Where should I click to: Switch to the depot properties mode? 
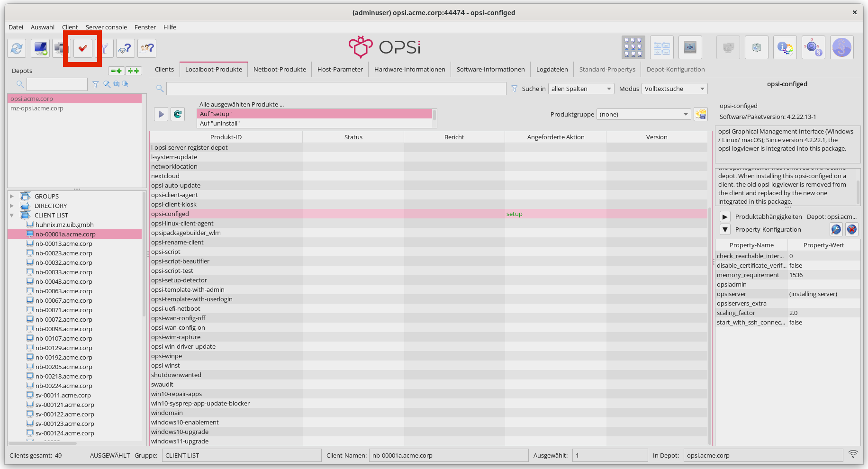[662, 47]
